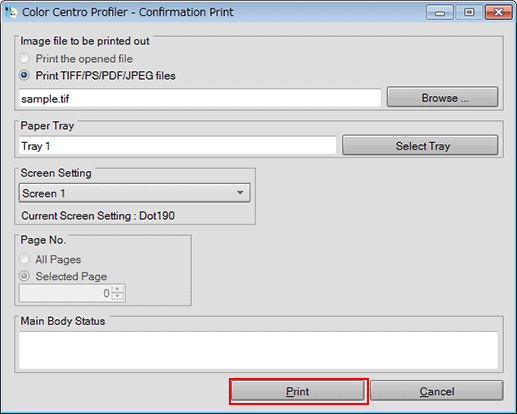
Task: Decrease page number with down spinner arrow
Action: pos(118,296)
